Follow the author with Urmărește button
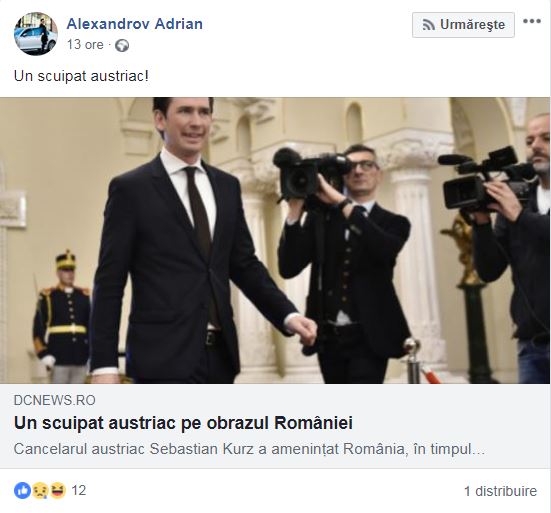The height and width of the screenshot is (513, 551). click(463, 25)
